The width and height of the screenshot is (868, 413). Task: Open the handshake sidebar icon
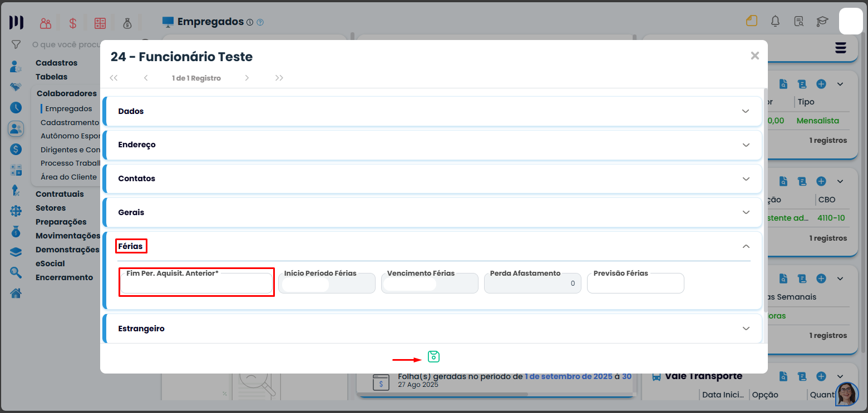[x=16, y=87]
